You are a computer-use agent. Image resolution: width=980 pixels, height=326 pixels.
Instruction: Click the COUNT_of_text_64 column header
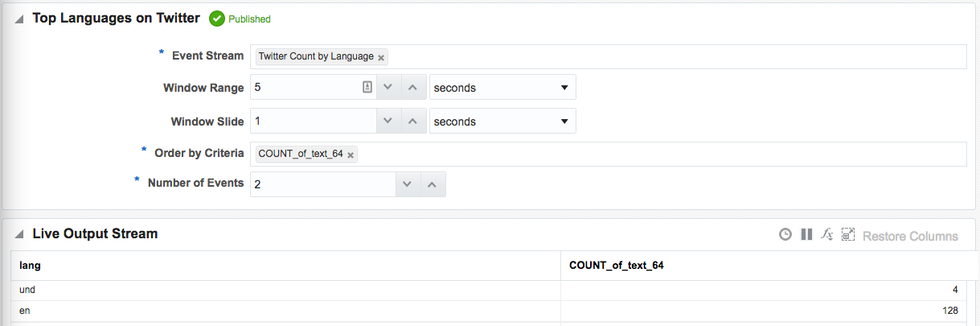click(617, 265)
